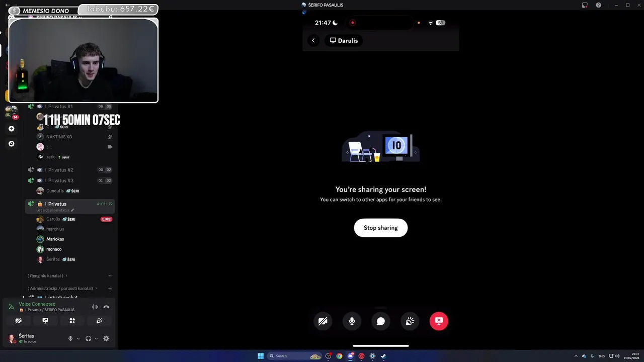Open headphone output options dropdown arrow
Viewport: 644px width, 362px height.
(x=96, y=338)
